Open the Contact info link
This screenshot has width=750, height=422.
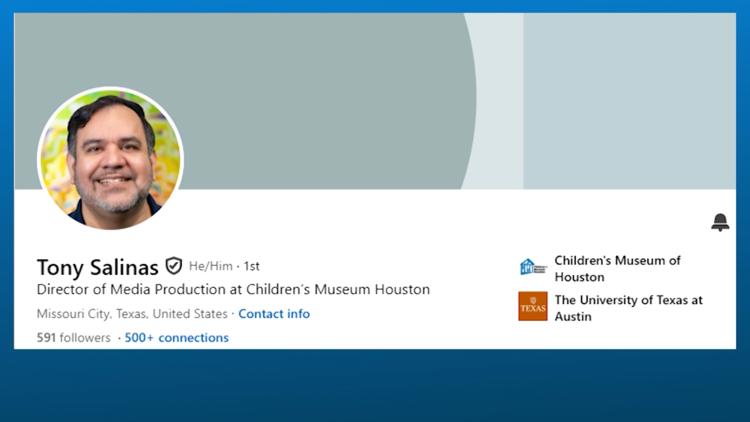tap(274, 314)
